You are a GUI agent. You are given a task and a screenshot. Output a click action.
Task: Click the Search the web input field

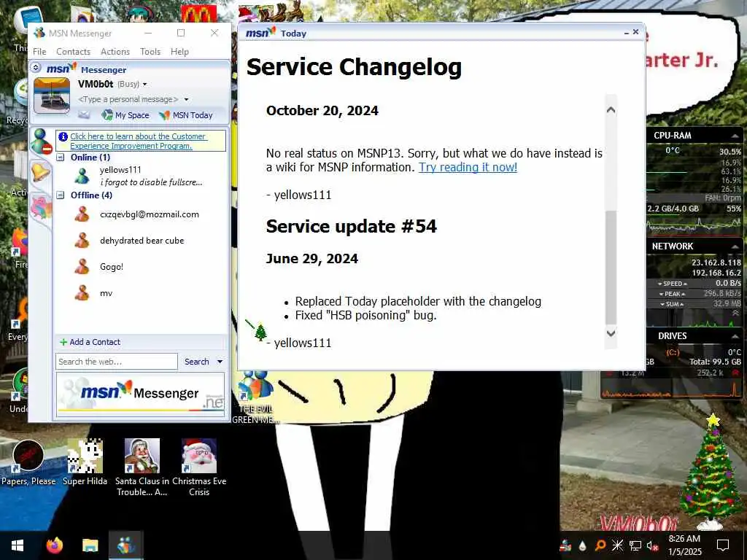click(x=117, y=362)
